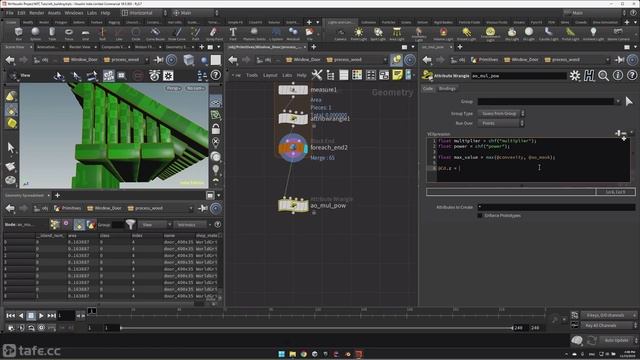Open Run Over dropdown
Image resolution: width=640 pixels, height=360 pixels.
click(501, 123)
